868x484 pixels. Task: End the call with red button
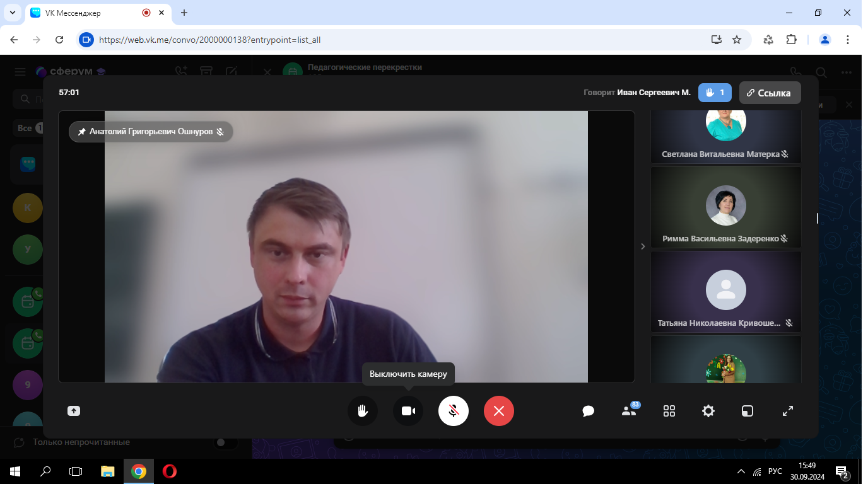[499, 411]
